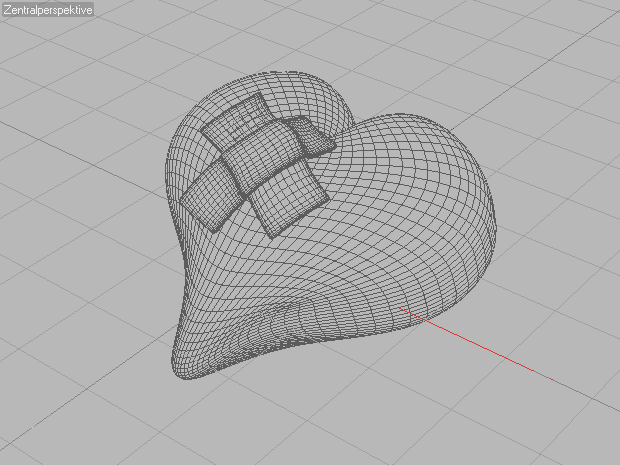Click the red axis line on the grid

[x=480, y=345]
